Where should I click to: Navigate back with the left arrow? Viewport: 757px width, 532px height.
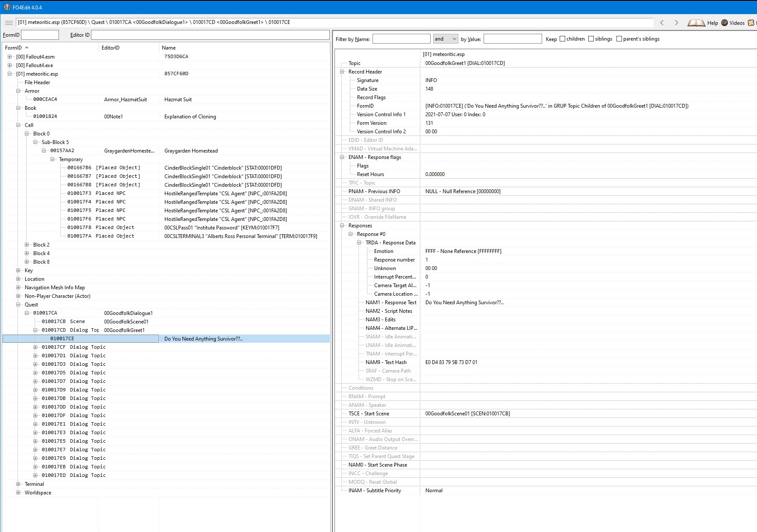click(662, 23)
